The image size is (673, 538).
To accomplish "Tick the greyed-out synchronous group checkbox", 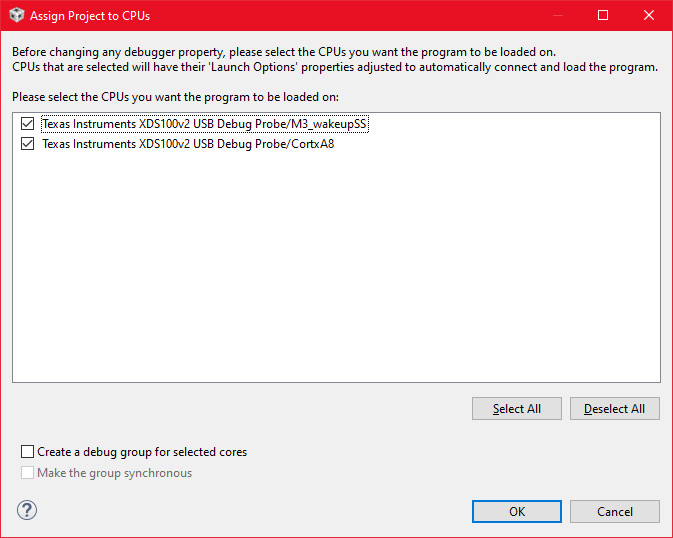I will point(27,473).
